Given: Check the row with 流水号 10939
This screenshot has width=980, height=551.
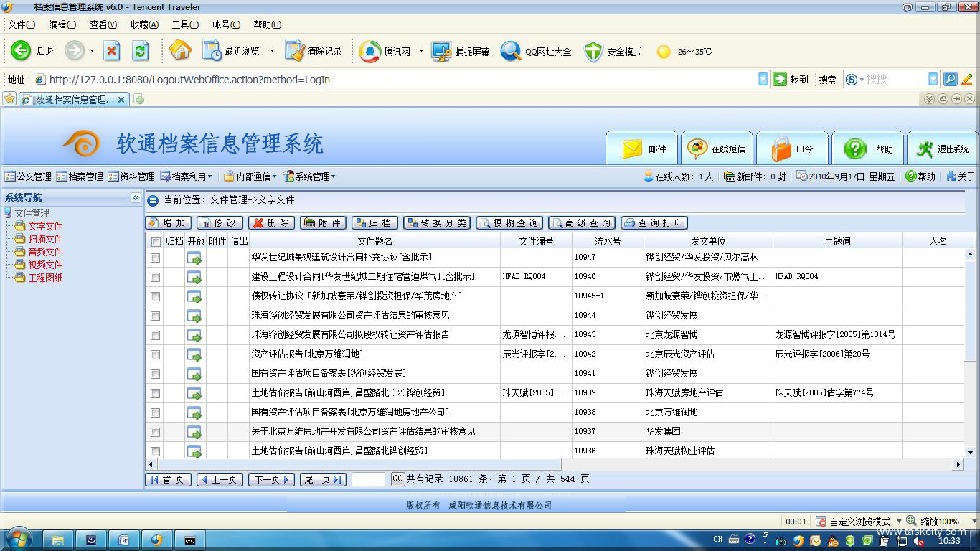Looking at the screenshot, I should 155,393.
